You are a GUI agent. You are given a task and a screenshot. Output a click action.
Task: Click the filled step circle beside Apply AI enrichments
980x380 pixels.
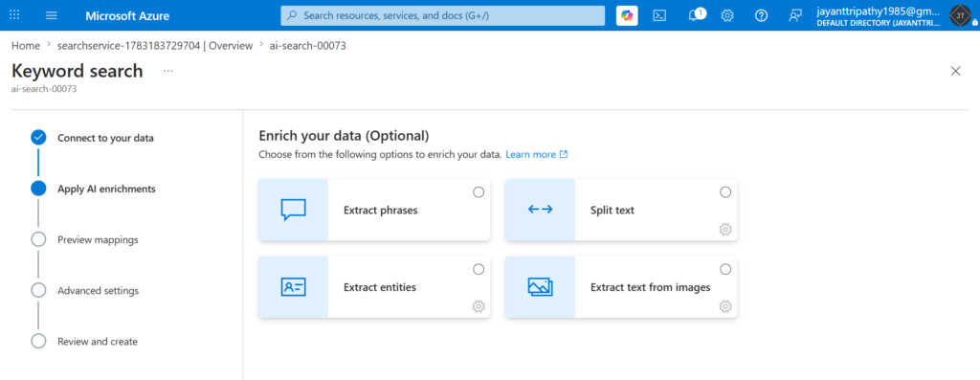(38, 189)
